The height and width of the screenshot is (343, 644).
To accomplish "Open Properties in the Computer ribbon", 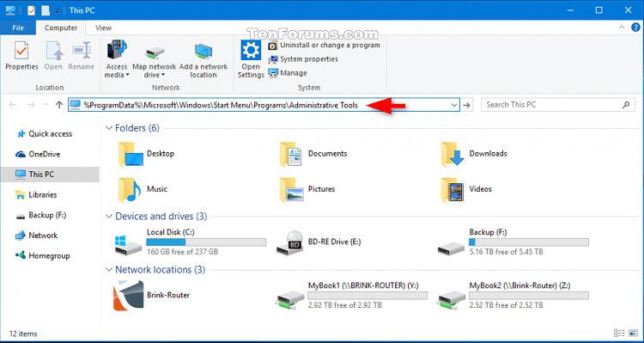I will click(x=21, y=56).
